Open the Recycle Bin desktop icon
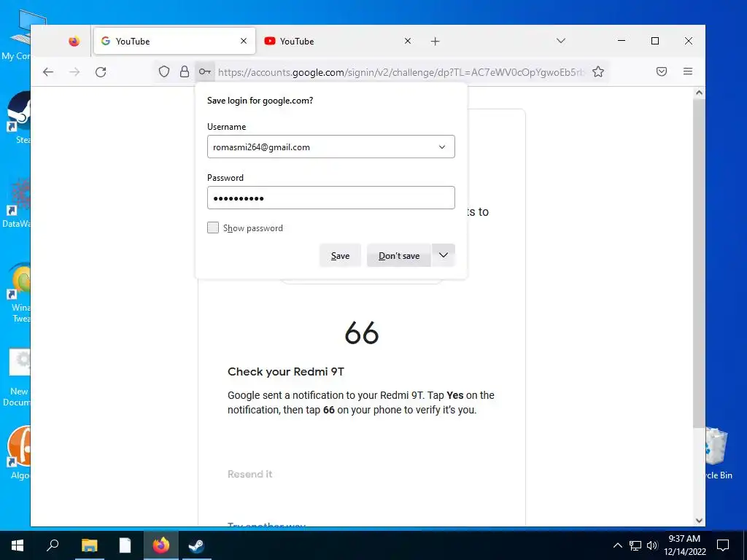This screenshot has height=560, width=747. [719, 452]
